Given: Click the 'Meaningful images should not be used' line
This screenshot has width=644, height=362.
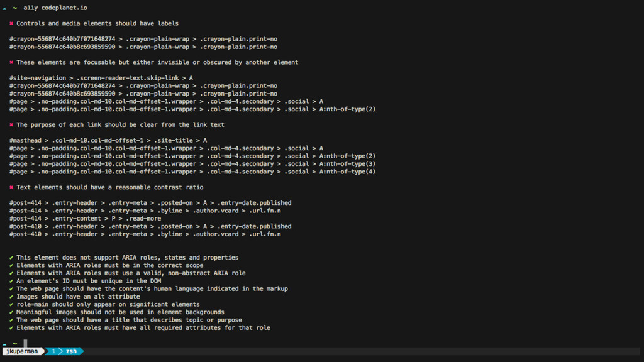Looking at the screenshot, I should point(120,312).
